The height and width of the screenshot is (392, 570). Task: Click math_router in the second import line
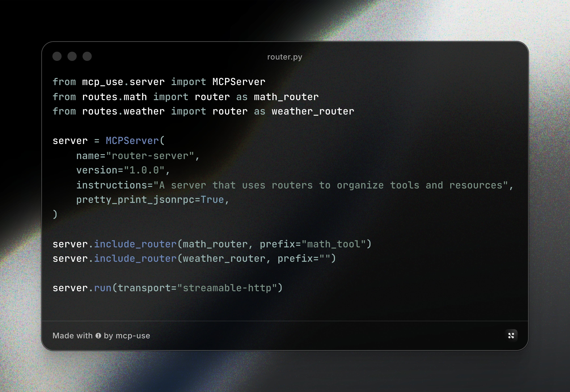286,97
